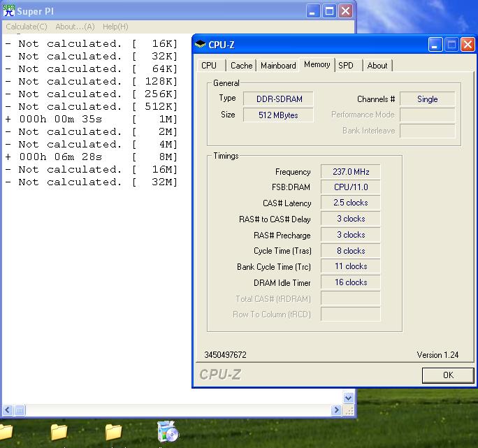The width and height of the screenshot is (478, 448).
Task: Close the CPU-Z window
Action: click(x=468, y=45)
